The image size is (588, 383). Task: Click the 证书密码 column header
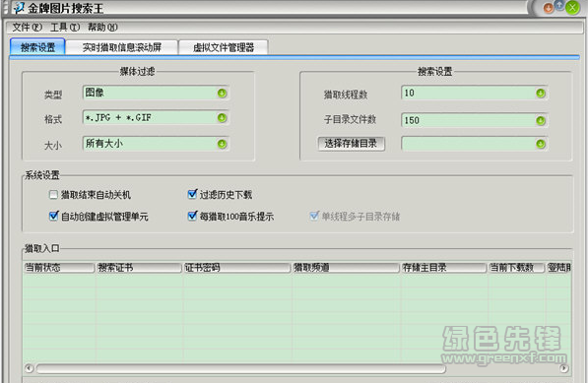[237, 267]
